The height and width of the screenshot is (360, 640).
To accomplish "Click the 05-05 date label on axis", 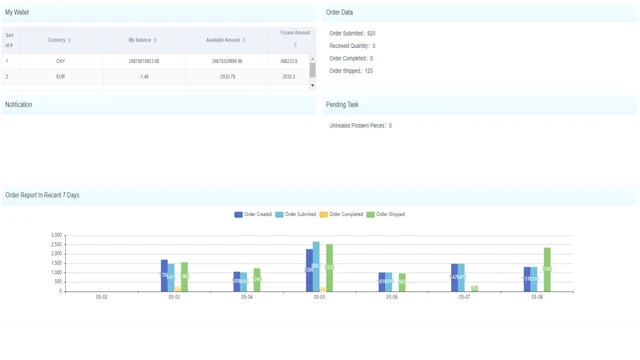I will 319,297.
